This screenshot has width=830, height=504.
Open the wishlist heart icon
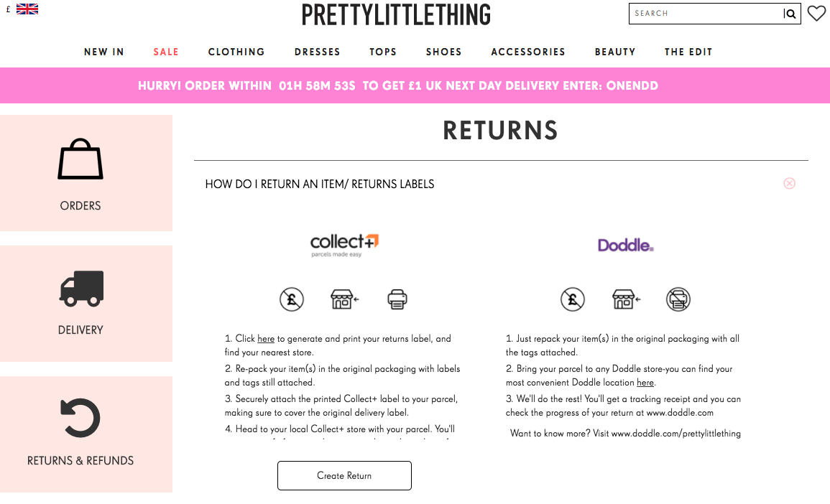pos(816,13)
